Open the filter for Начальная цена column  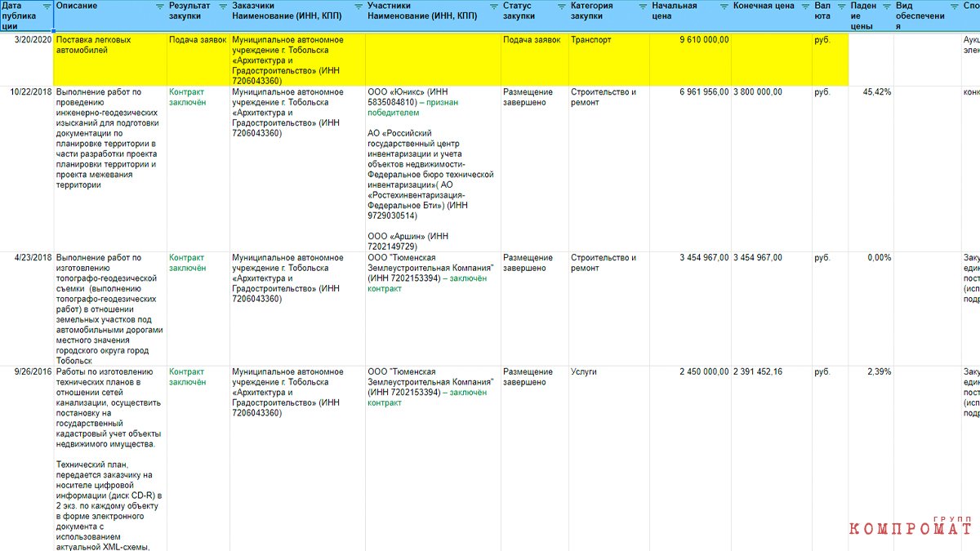[724, 6]
